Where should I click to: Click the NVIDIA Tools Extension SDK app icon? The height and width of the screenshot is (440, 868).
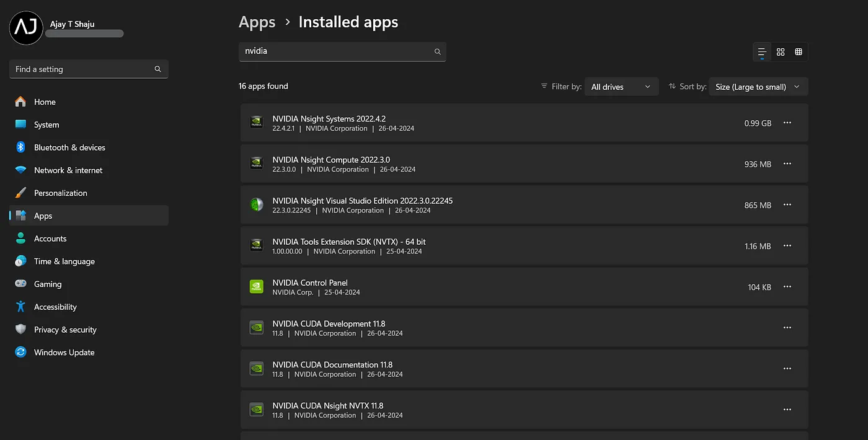point(256,245)
